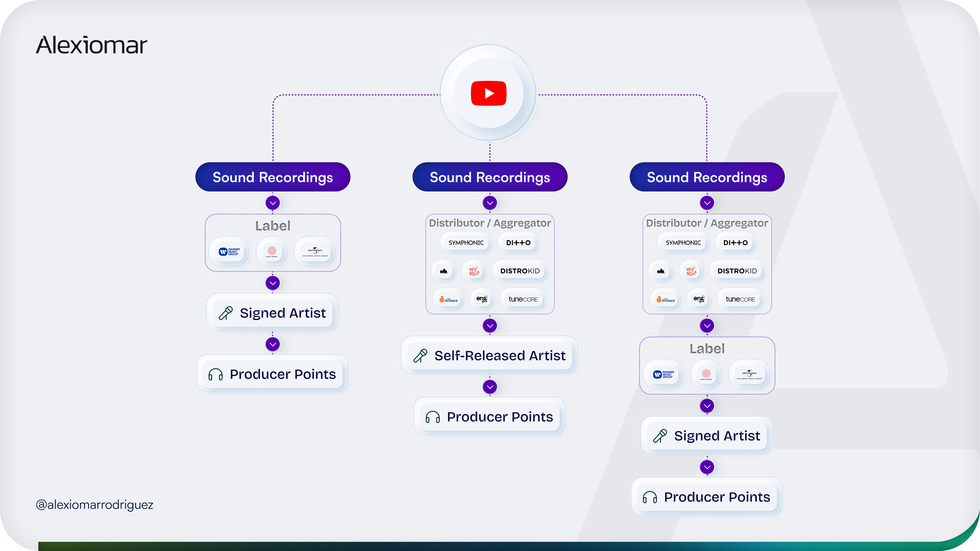Click microphone icon beside Self-Released Artist
Viewport: 980px width, 551px height.
pyautogui.click(x=420, y=356)
